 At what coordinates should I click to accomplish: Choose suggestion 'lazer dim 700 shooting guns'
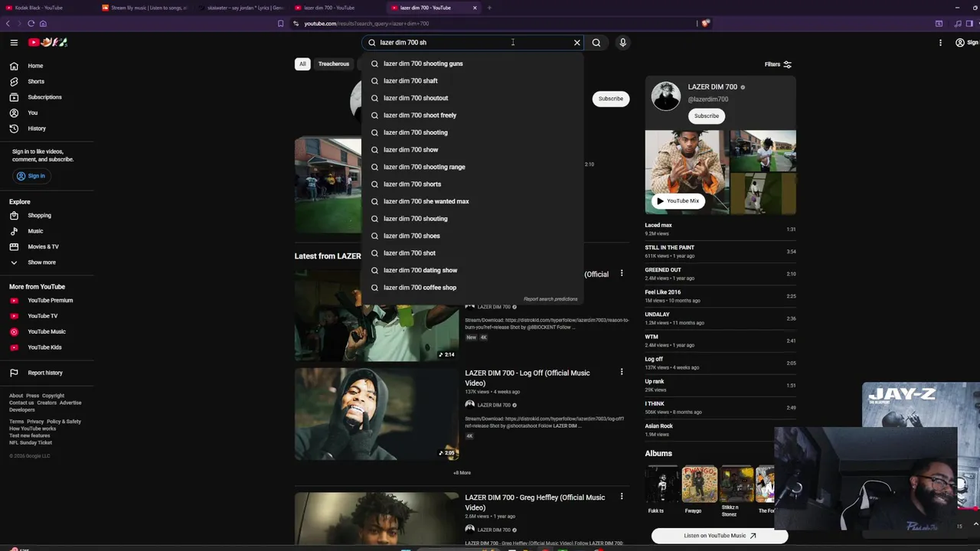(472, 64)
